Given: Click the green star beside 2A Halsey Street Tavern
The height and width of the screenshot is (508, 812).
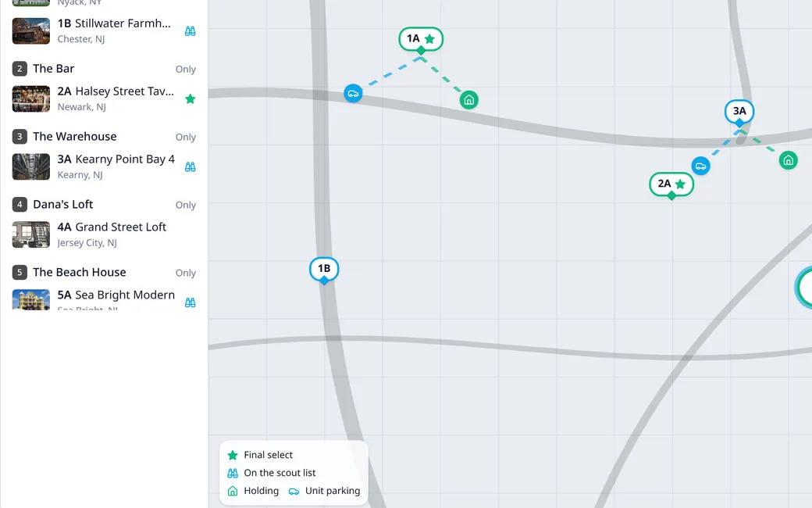Looking at the screenshot, I should 190,99.
